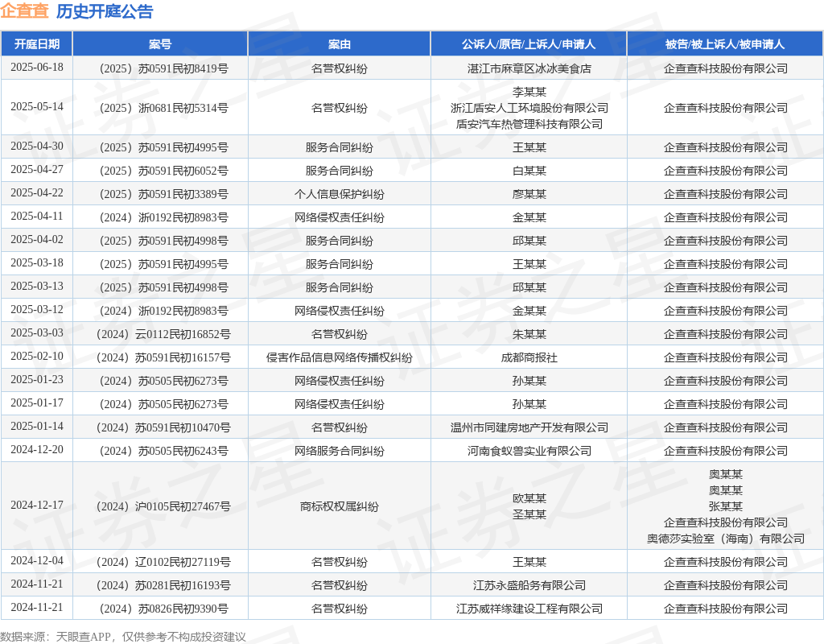Click defendant 奥德莎实验室(海南)有限公司

pos(725,539)
